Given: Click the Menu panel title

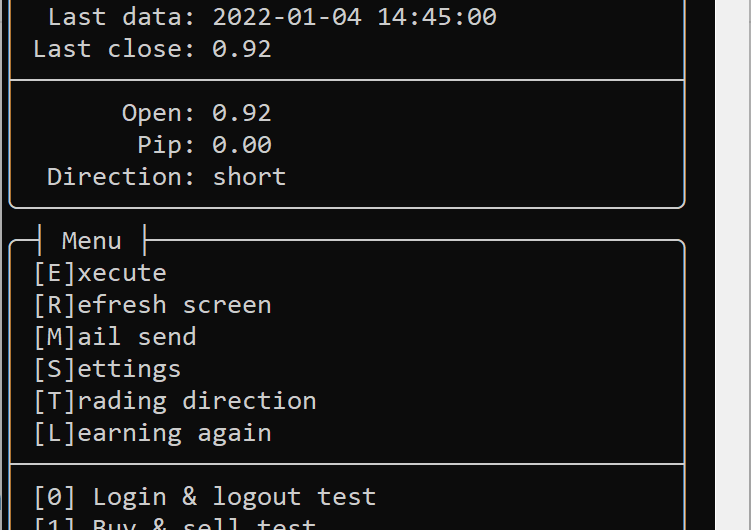Looking at the screenshot, I should pos(91,240).
